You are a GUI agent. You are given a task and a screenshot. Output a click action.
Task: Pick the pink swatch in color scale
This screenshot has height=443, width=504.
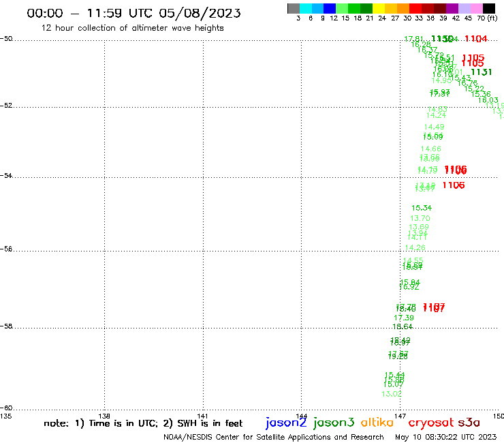pyautogui.click(x=476, y=8)
